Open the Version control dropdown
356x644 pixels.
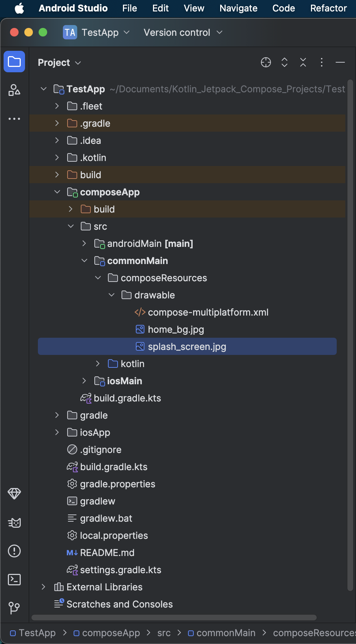click(x=183, y=33)
